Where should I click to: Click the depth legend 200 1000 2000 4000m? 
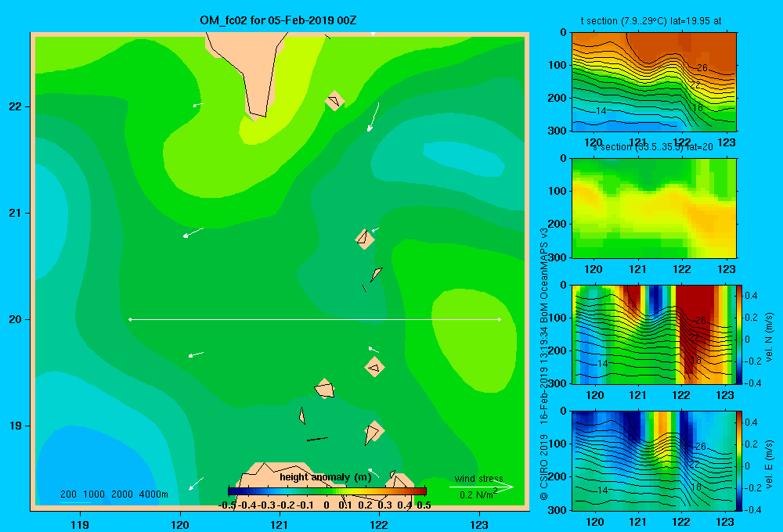[x=114, y=494]
